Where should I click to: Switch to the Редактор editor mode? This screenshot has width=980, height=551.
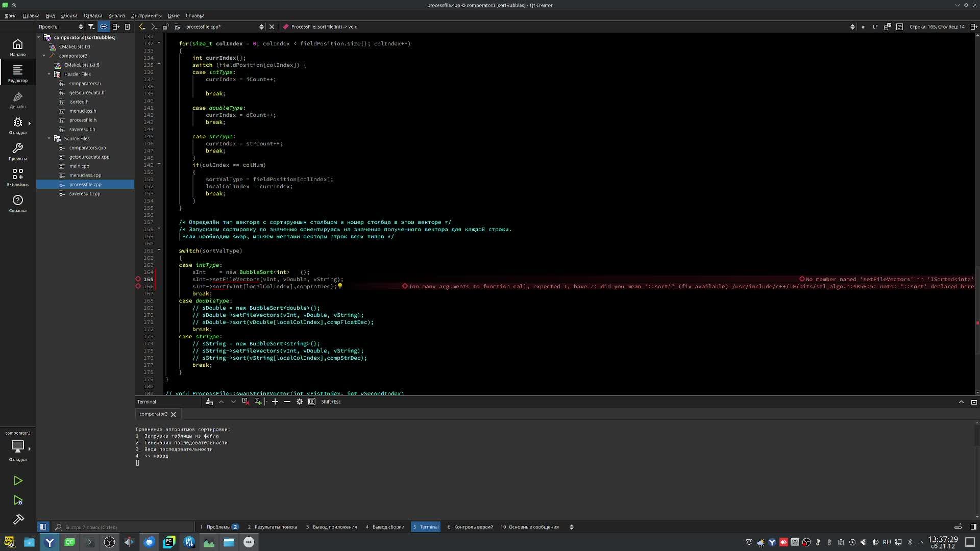tap(17, 73)
